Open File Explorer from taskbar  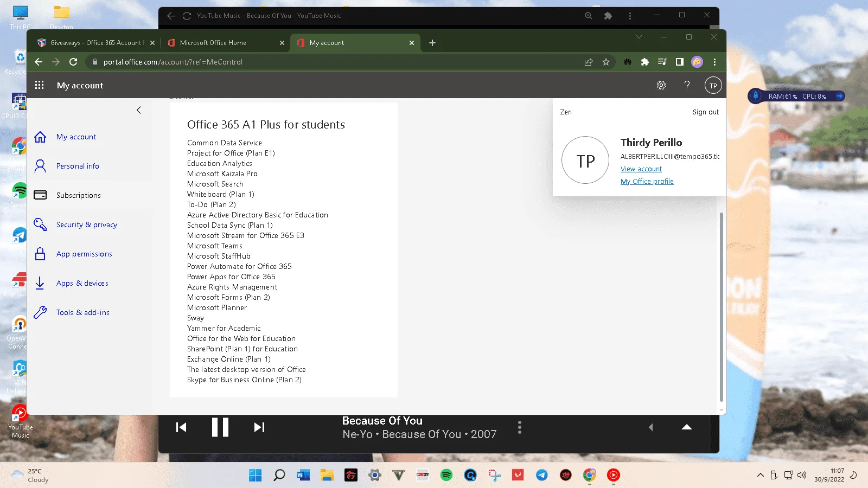click(327, 476)
